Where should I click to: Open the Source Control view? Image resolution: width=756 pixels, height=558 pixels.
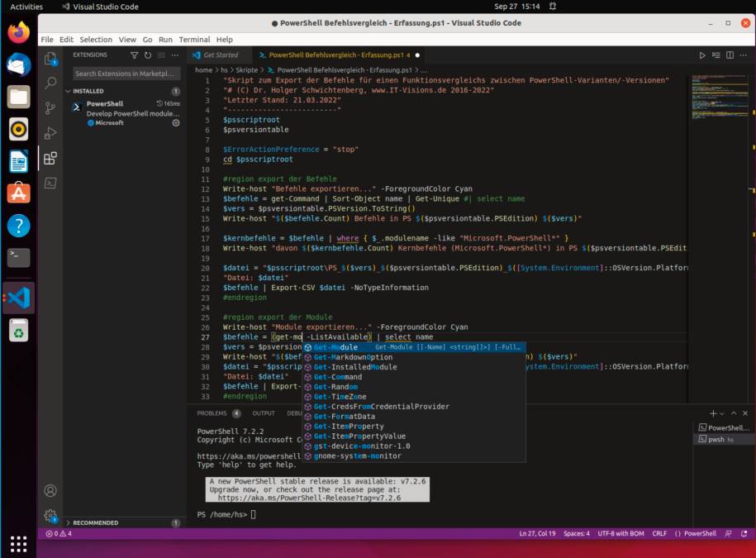(50, 108)
